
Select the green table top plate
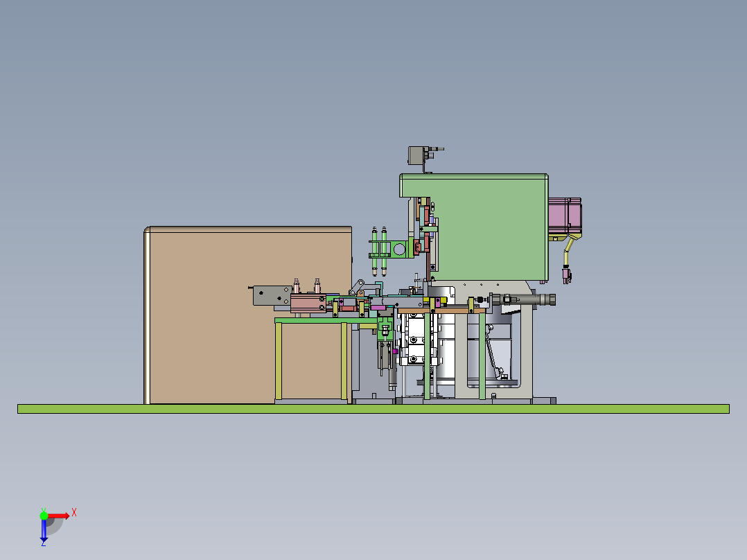tap(326, 321)
